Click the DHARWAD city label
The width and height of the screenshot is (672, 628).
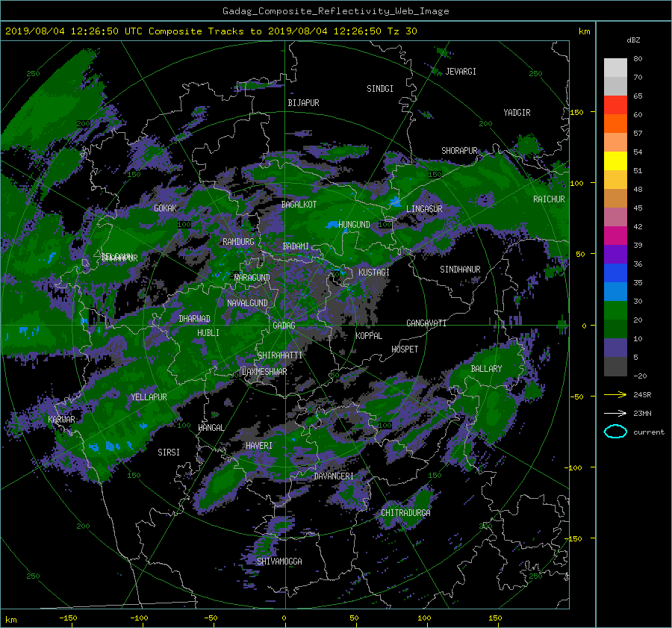click(195, 319)
